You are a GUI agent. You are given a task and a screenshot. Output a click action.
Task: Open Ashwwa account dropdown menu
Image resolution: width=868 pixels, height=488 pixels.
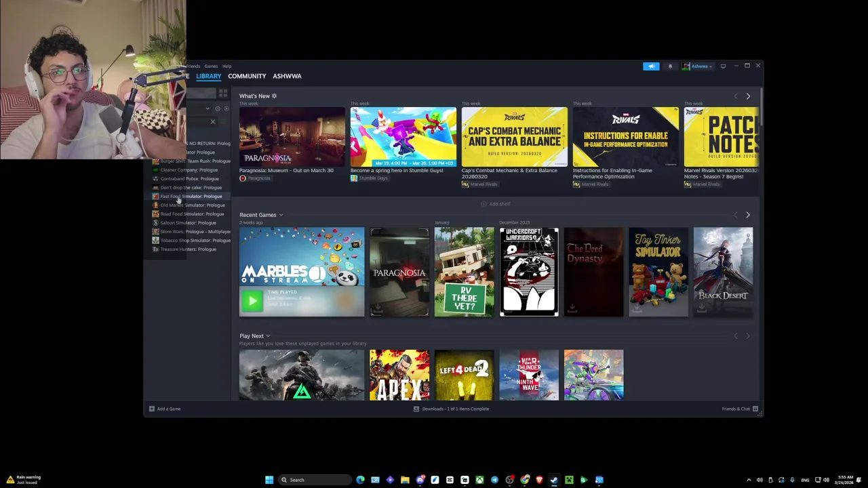pos(697,66)
